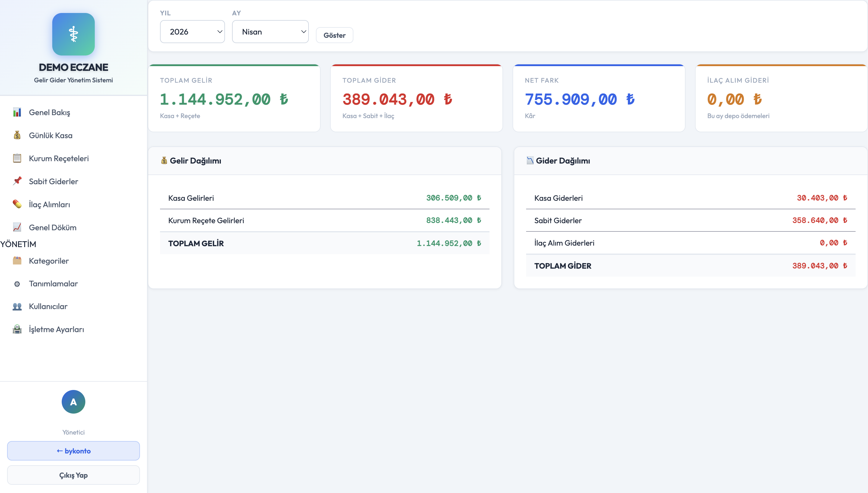Click the bykonto back link
Screen dimensions: 868x493
coord(73,451)
